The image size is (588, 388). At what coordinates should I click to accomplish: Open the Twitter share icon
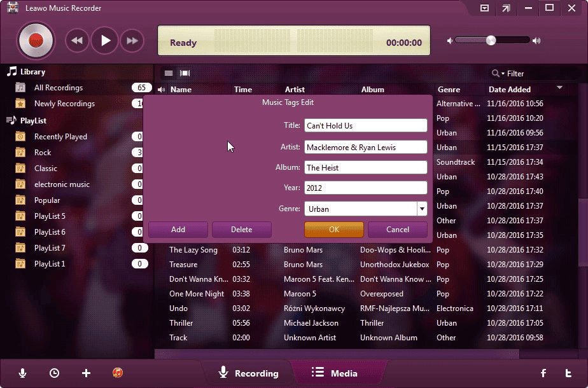(x=568, y=373)
